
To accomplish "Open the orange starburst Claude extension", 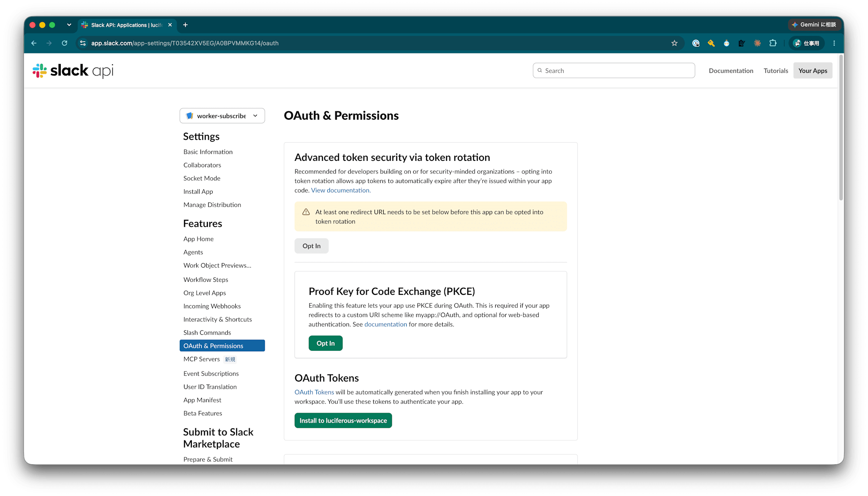I will 757,43.
